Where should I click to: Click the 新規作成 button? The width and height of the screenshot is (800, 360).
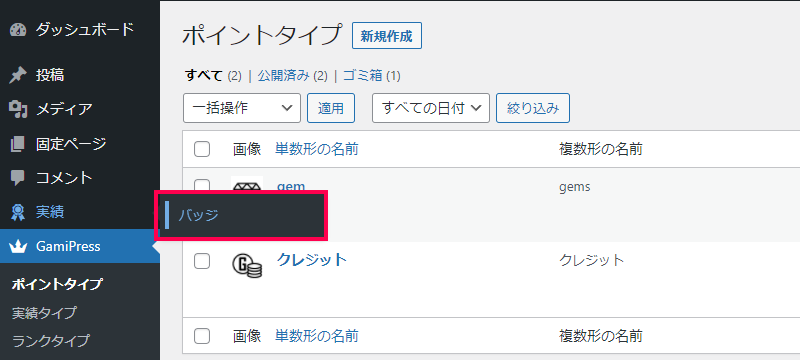(387, 36)
